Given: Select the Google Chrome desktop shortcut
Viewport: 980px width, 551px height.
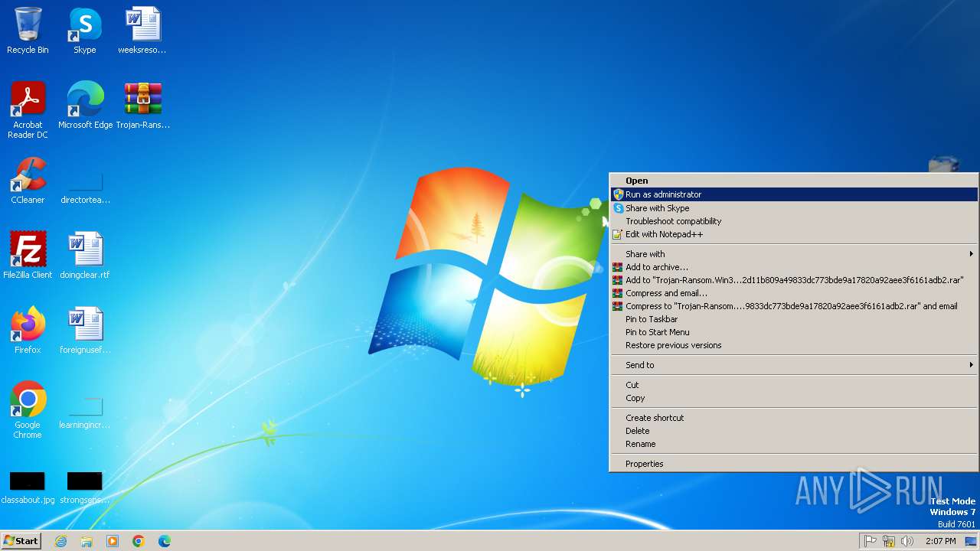Looking at the screenshot, I should 28,410.
